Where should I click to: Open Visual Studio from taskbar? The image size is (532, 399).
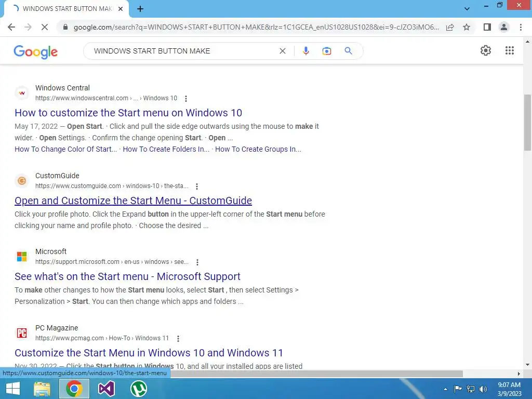(x=106, y=389)
